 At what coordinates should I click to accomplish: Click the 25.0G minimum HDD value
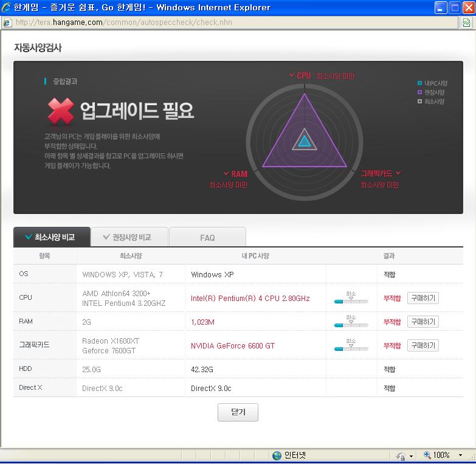pyautogui.click(x=91, y=370)
